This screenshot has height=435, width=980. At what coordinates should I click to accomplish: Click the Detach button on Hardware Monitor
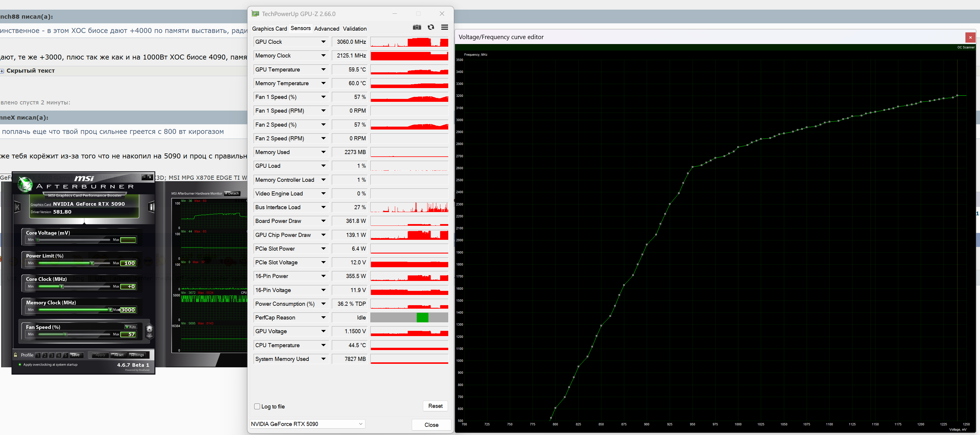tap(232, 193)
